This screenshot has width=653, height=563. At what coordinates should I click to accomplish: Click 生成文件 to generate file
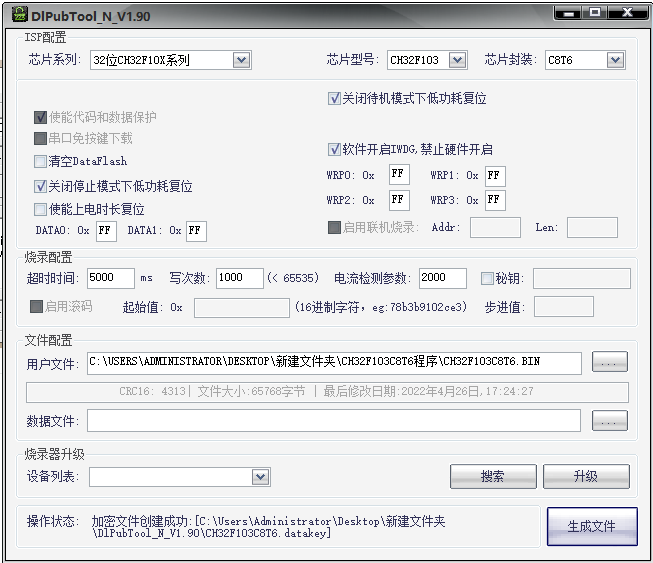tap(591, 526)
